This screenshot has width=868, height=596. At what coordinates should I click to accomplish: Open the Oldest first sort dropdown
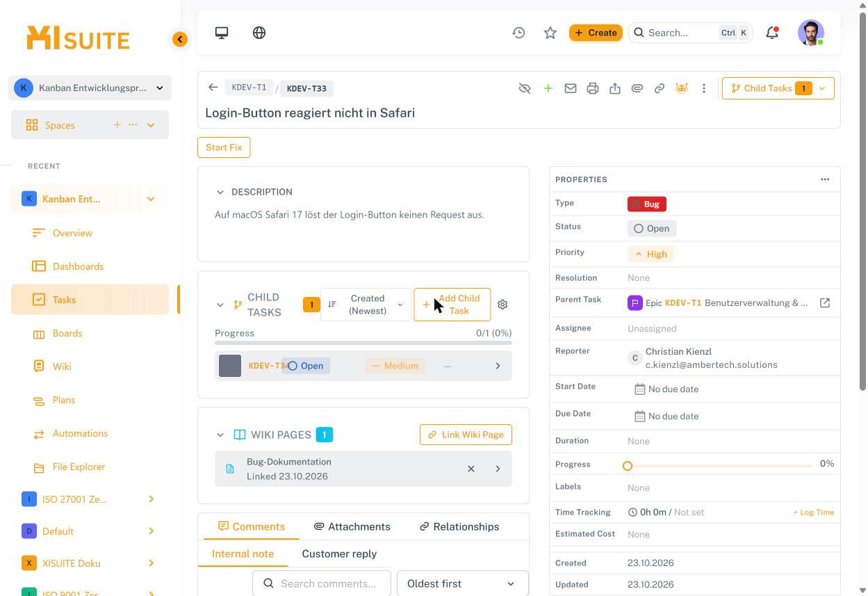tap(463, 583)
